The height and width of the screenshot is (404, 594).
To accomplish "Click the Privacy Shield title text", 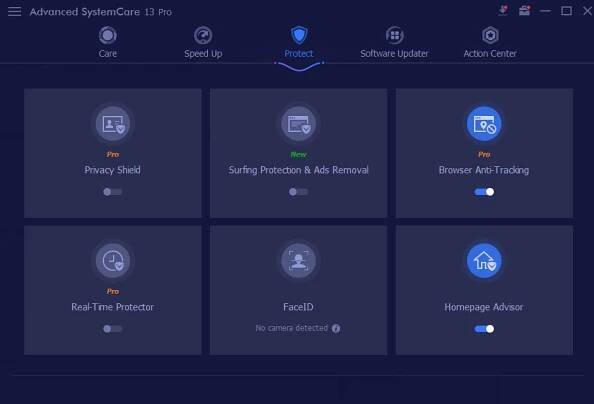I will click(x=113, y=170).
